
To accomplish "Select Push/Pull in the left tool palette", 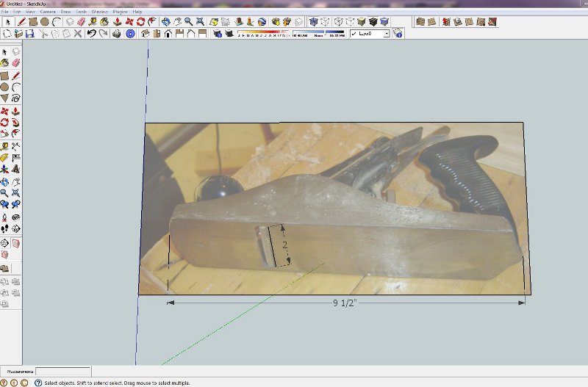I will tap(15, 112).
